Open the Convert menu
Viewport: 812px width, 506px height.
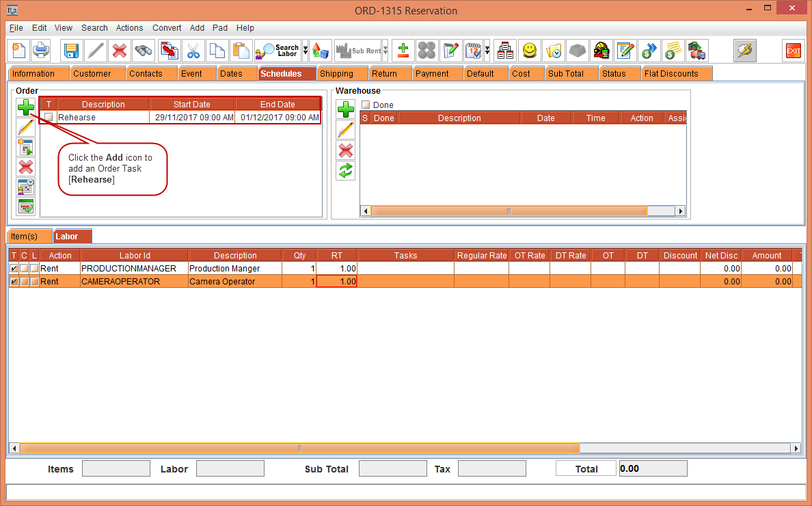[x=166, y=28]
